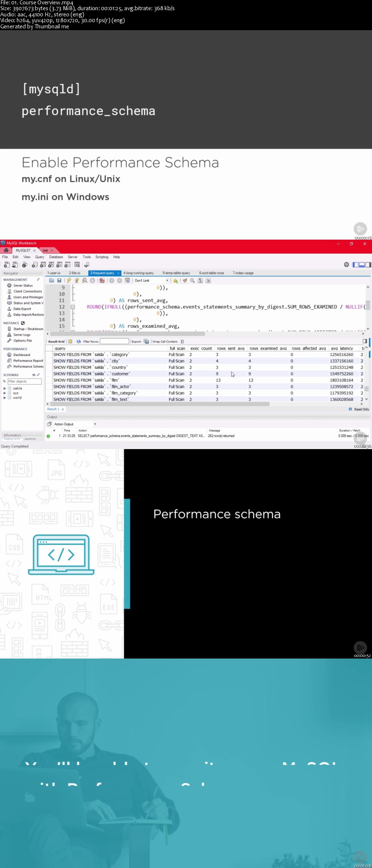Image resolution: width=372 pixels, height=868 pixels.
Task: Click the Result Grid button
Action: pyautogui.click(x=56, y=341)
